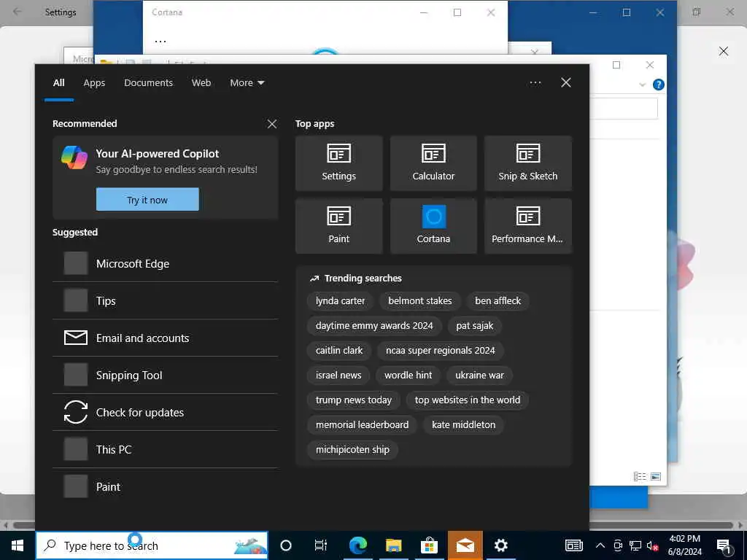Search trending topic ukraine war

pos(479,376)
